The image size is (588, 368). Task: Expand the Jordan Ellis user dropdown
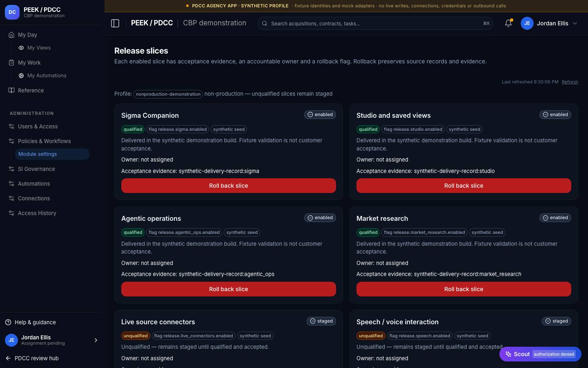[x=575, y=23]
